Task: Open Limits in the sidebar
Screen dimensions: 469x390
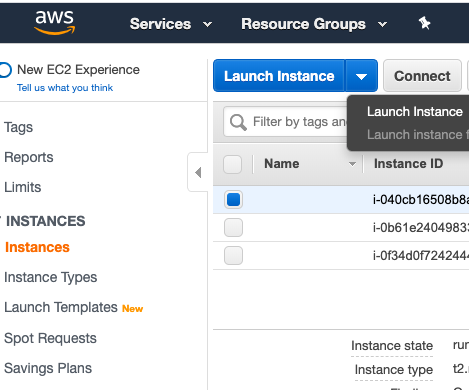Action: click(x=22, y=187)
